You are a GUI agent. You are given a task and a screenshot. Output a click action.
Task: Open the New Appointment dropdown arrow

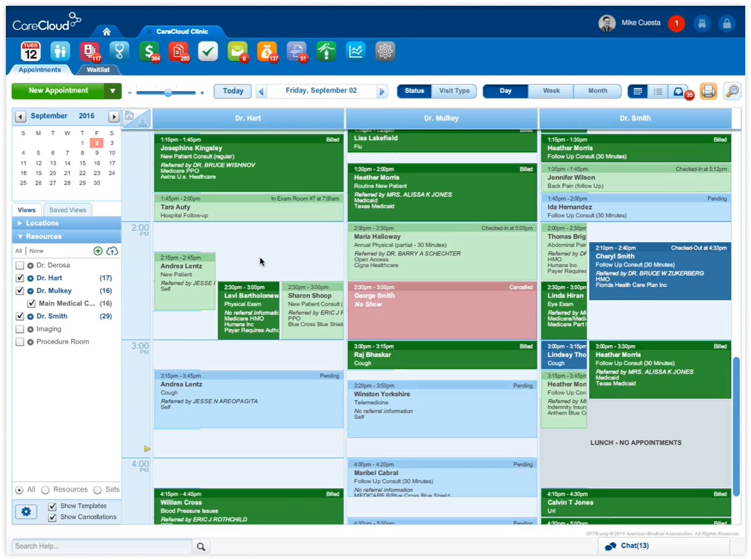point(113,91)
